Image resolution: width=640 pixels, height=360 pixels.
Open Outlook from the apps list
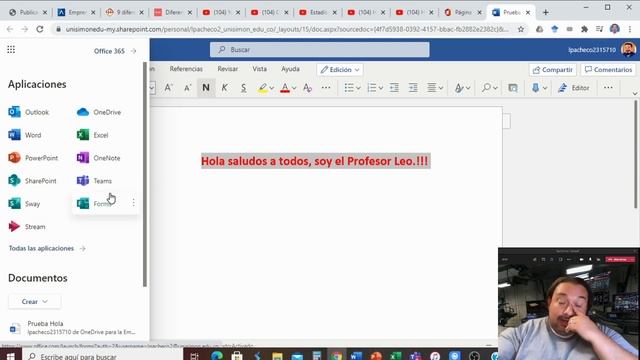click(29, 112)
